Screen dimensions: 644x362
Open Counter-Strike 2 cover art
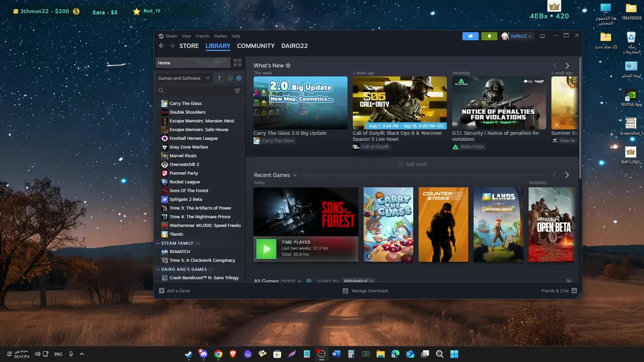point(443,225)
